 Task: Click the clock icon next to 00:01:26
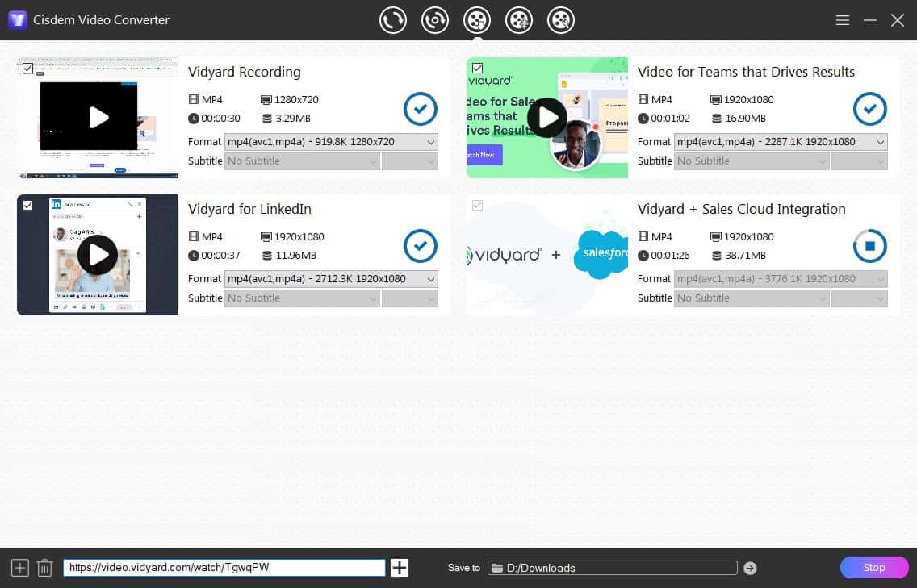pyautogui.click(x=643, y=256)
